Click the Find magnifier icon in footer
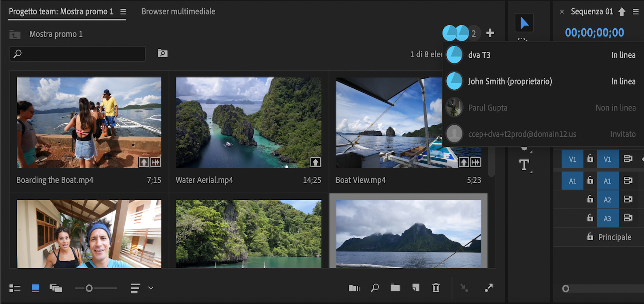644x304 pixels. tap(375, 288)
